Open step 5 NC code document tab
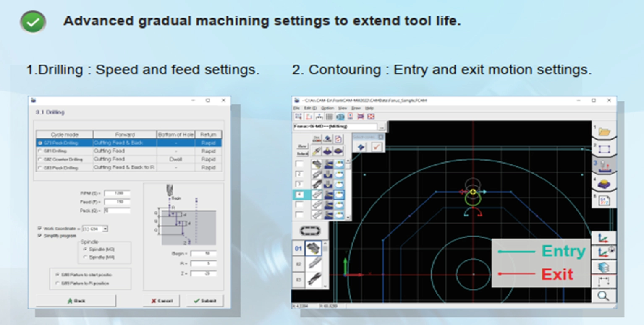The width and height of the screenshot is (644, 325). pyautogui.click(x=605, y=200)
